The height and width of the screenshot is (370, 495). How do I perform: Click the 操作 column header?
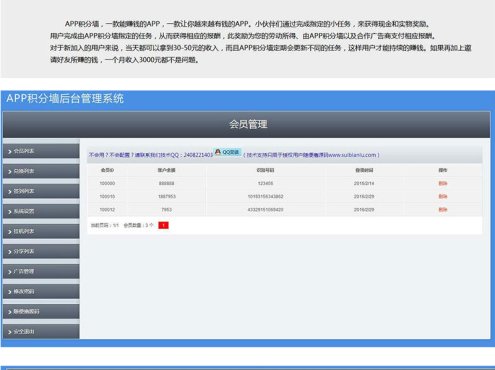click(443, 170)
